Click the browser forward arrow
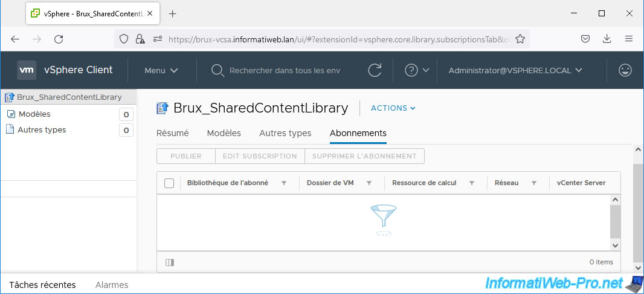 tap(37, 39)
